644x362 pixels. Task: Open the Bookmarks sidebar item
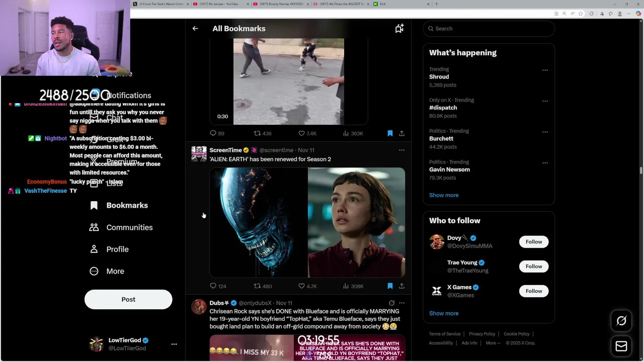pyautogui.click(x=119, y=205)
